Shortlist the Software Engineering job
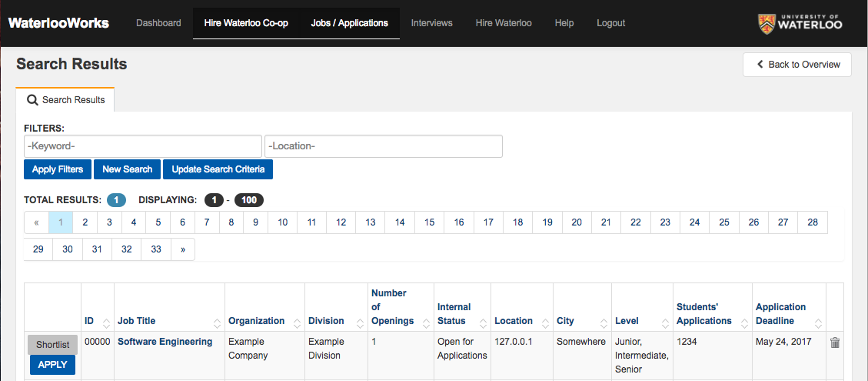868x381 pixels. [52, 344]
